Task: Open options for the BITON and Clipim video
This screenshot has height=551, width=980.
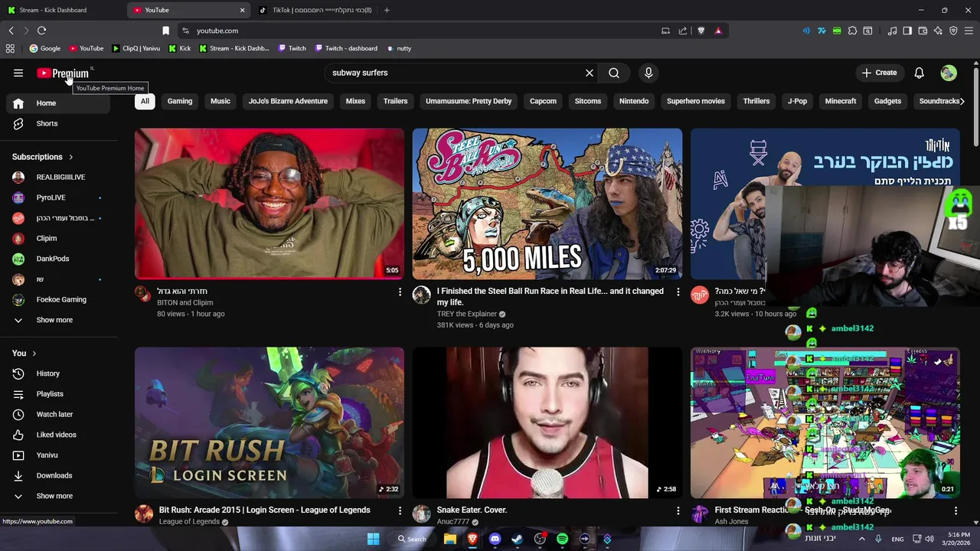Action: coord(400,292)
